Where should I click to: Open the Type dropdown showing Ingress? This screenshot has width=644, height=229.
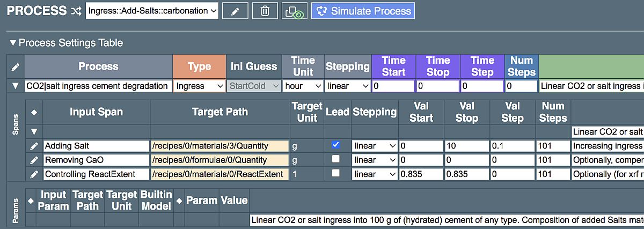[x=199, y=86]
